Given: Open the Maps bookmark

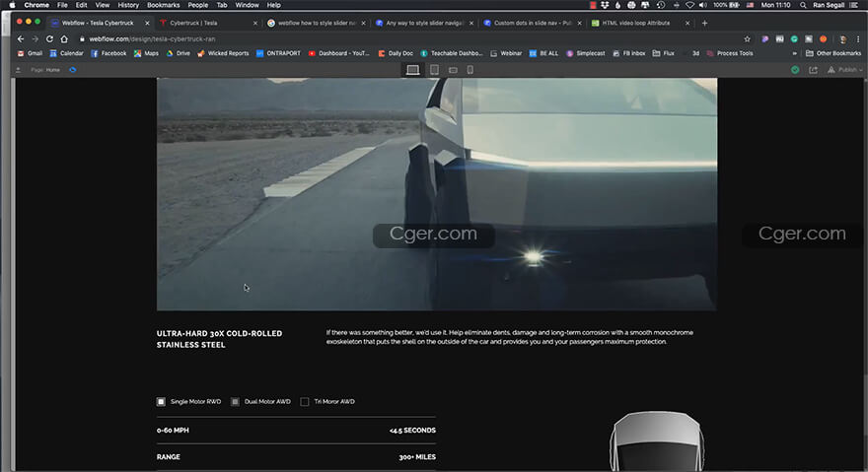Looking at the screenshot, I should click(146, 53).
